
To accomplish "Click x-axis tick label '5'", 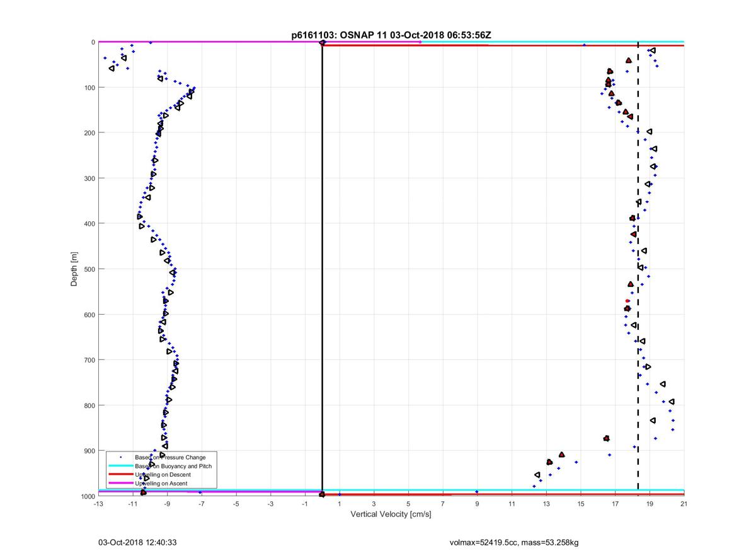I will coord(408,504).
